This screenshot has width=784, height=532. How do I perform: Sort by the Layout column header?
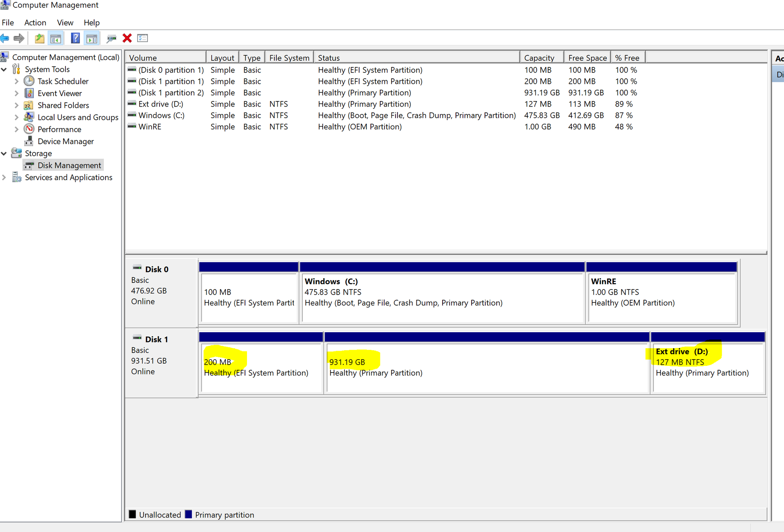[x=223, y=58]
